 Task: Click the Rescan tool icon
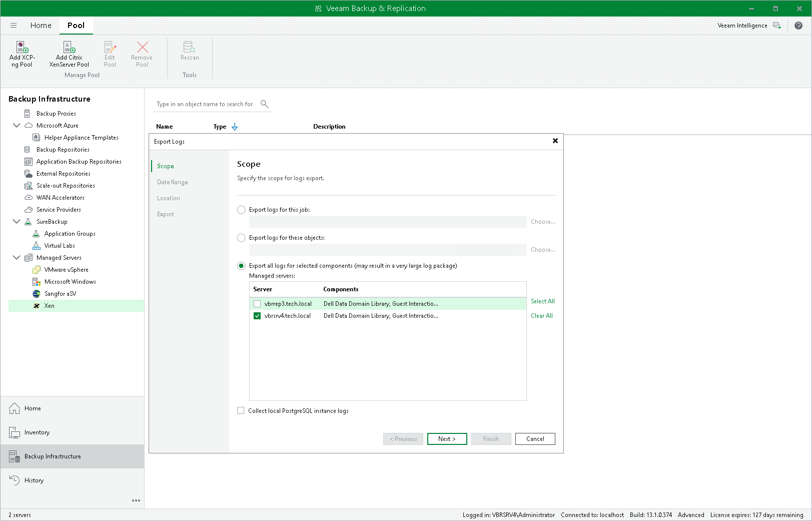(190, 47)
